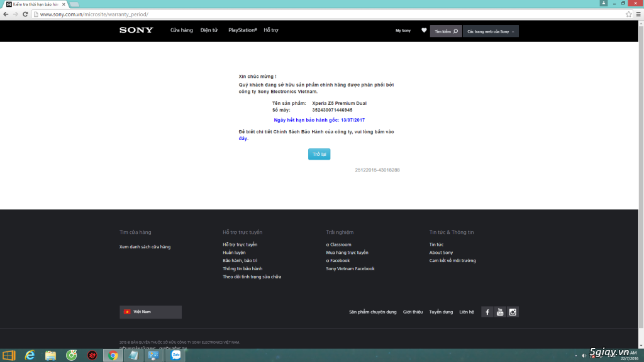Open the Việt Nam country selector

tap(150, 312)
